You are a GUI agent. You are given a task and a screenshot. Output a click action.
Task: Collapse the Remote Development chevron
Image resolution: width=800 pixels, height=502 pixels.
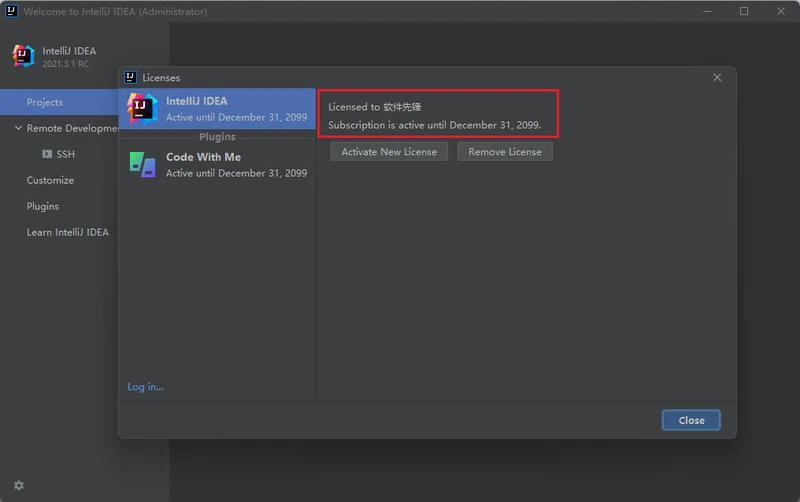17,128
